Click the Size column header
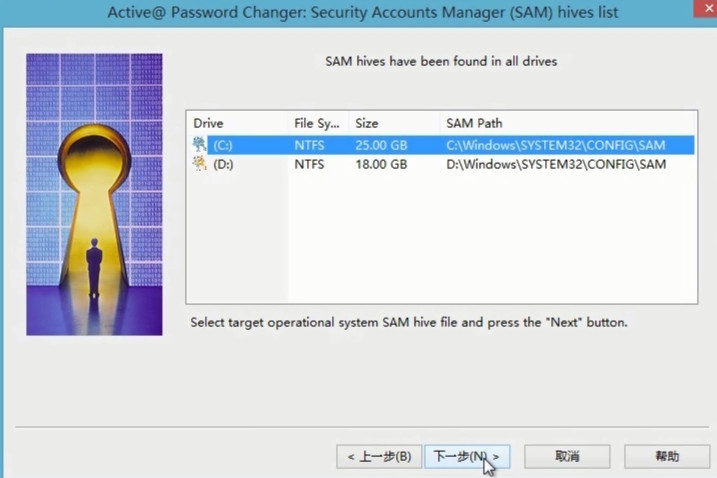 [394, 123]
